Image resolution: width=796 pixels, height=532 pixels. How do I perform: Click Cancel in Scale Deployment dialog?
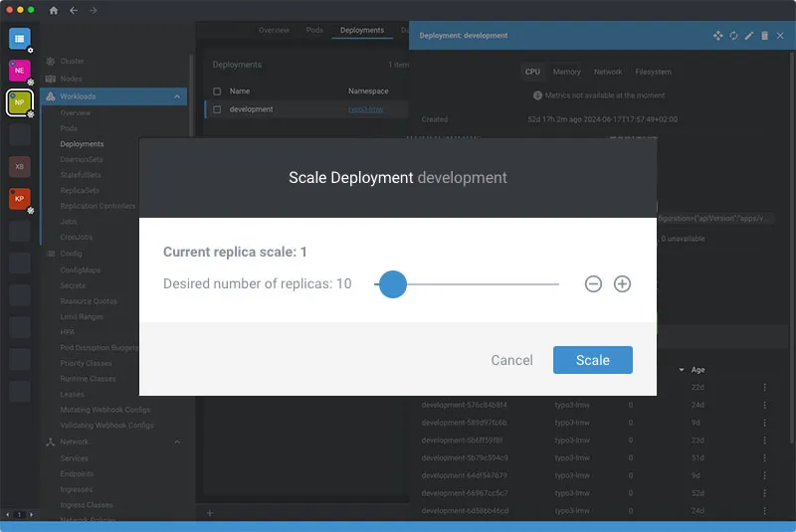tap(511, 360)
